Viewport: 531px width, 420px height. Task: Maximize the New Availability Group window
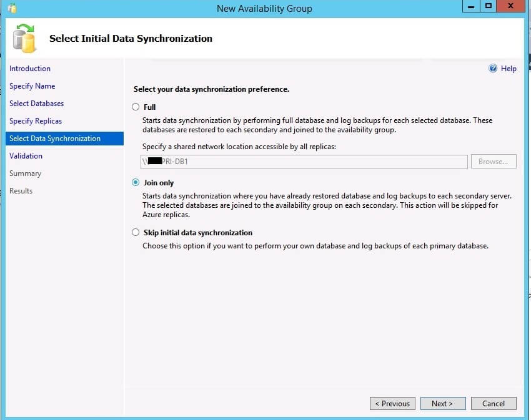click(x=489, y=6)
